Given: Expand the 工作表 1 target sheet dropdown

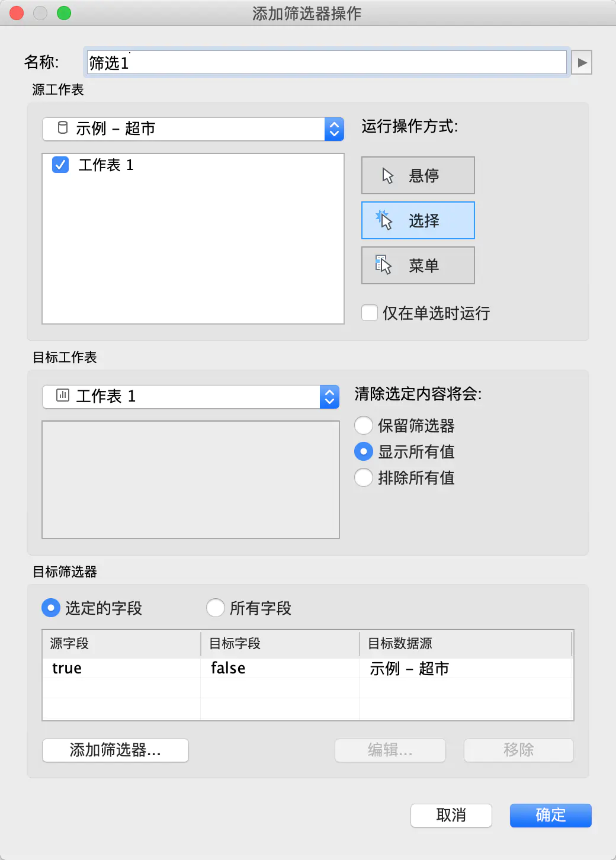Looking at the screenshot, I should [x=191, y=396].
